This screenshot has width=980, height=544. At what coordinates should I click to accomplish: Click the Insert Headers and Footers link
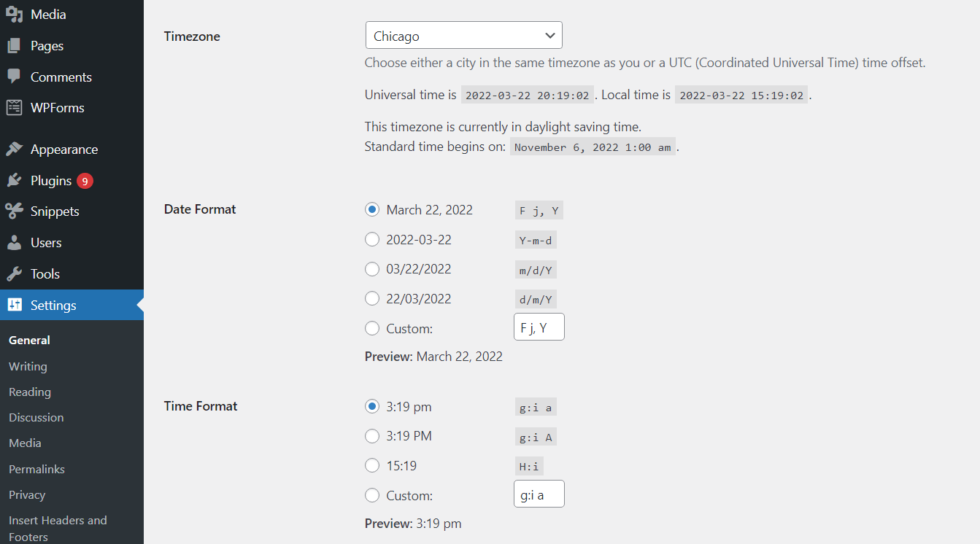tap(58, 520)
